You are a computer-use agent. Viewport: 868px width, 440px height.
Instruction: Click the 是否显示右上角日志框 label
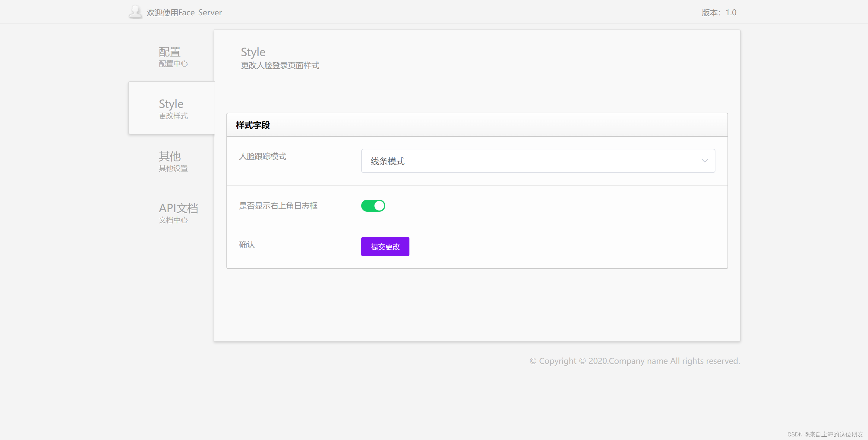tap(278, 206)
